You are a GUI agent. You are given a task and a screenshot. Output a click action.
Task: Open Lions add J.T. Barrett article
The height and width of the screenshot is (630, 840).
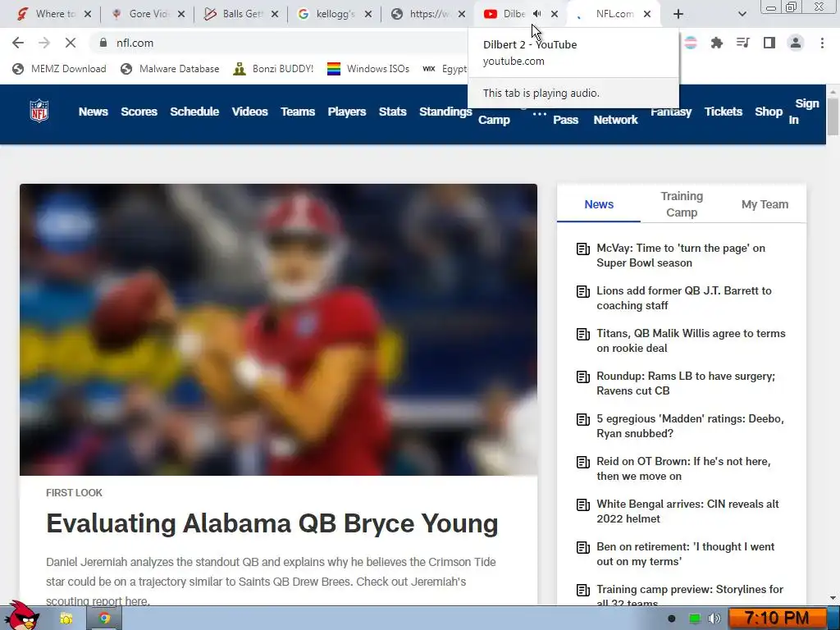click(x=684, y=298)
